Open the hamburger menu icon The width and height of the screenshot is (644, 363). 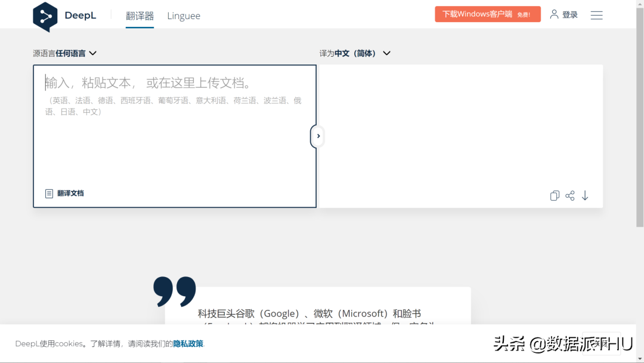(x=596, y=15)
